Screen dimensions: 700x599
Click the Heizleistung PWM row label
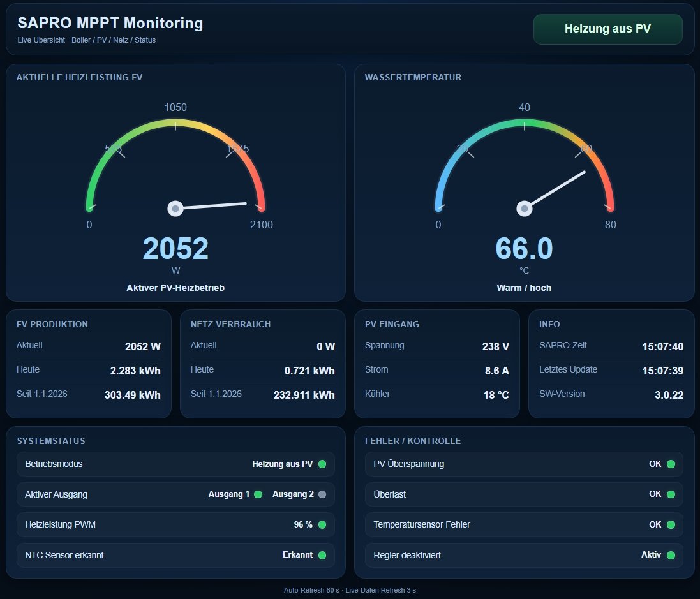pyautogui.click(x=60, y=525)
